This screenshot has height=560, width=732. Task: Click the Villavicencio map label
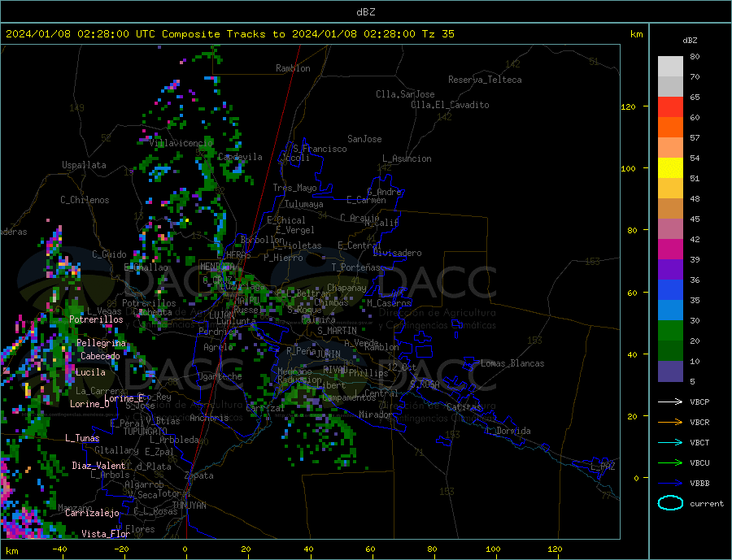(x=181, y=143)
